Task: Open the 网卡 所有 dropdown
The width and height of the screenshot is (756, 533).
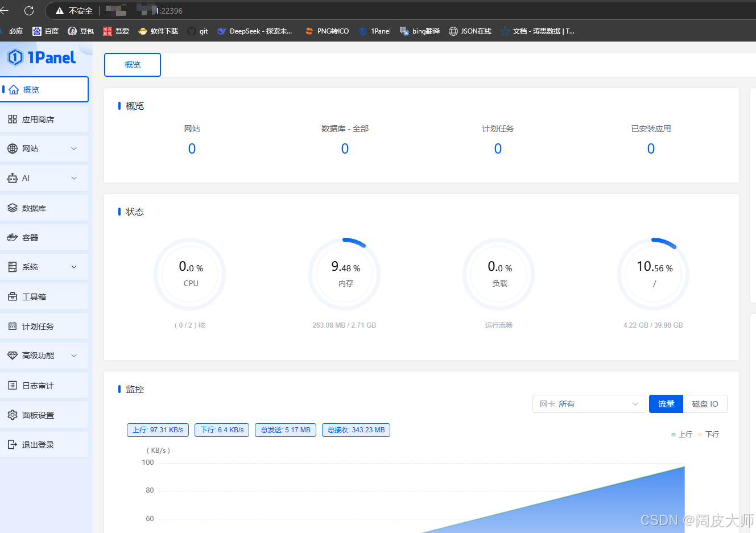Action: coord(589,404)
